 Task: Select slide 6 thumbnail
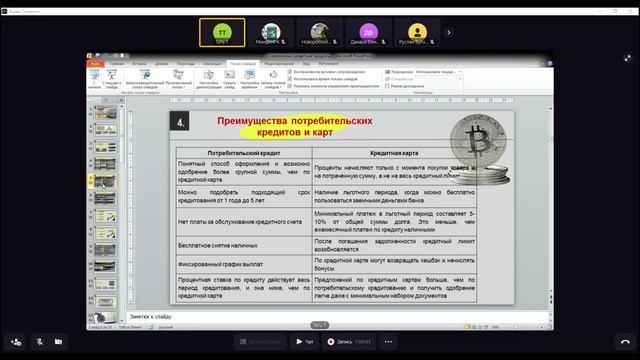click(105, 198)
